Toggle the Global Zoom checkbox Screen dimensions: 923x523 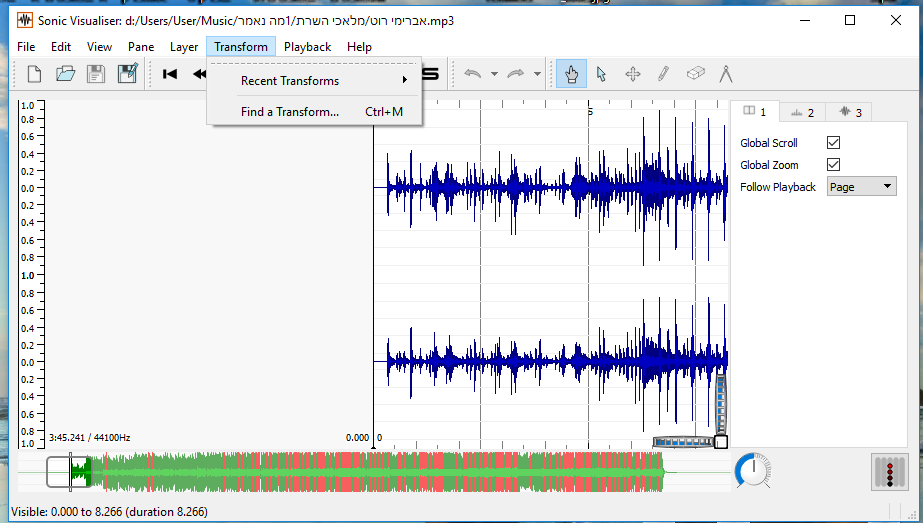click(x=833, y=165)
